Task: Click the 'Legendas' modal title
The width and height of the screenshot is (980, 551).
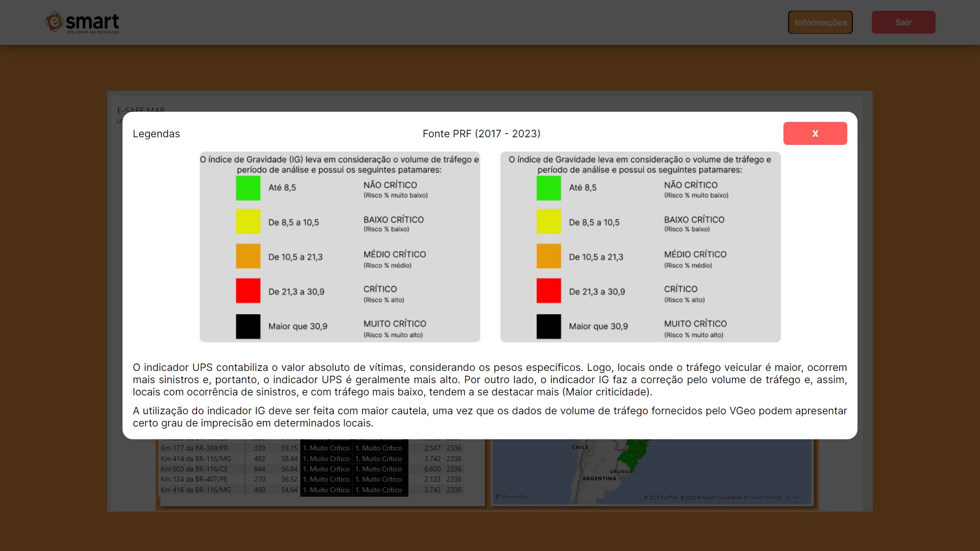Action: pos(156,134)
